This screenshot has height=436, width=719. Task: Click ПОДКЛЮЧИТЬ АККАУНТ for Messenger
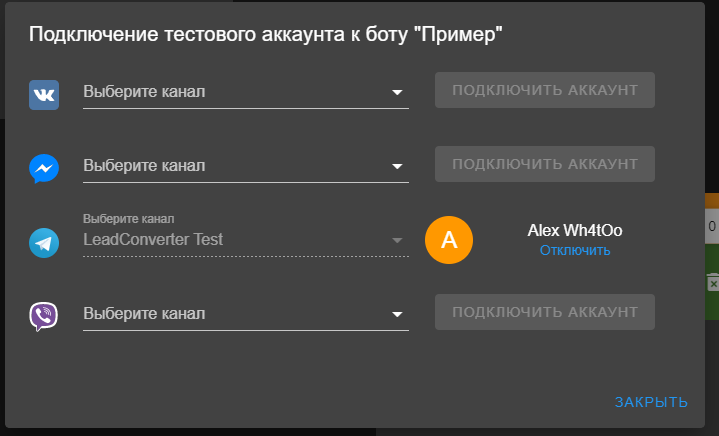click(545, 164)
